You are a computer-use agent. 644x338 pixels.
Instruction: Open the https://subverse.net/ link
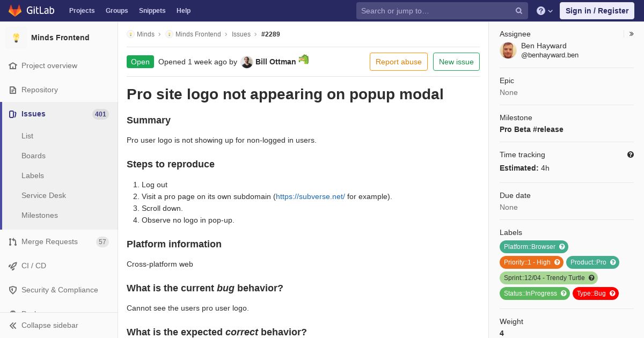(x=310, y=196)
